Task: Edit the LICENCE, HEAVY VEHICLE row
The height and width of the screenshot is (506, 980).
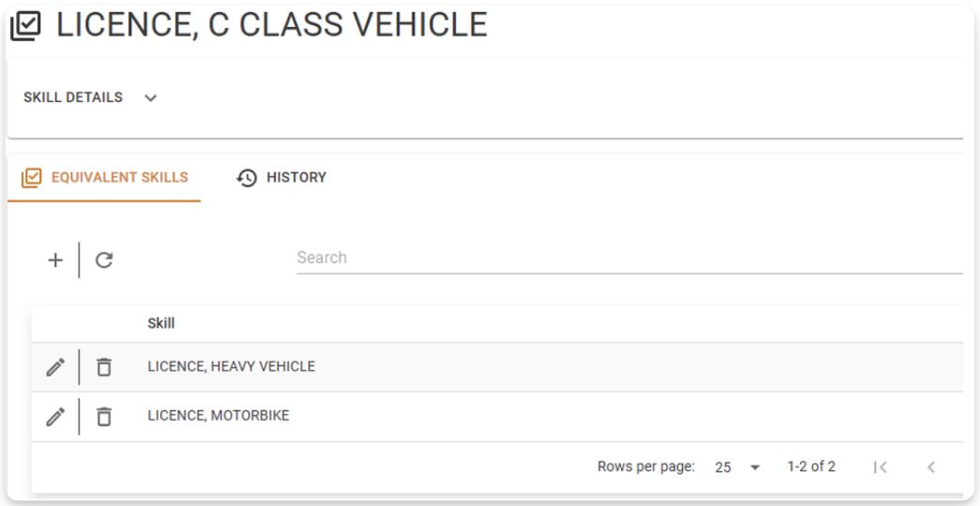Action: coord(55,367)
